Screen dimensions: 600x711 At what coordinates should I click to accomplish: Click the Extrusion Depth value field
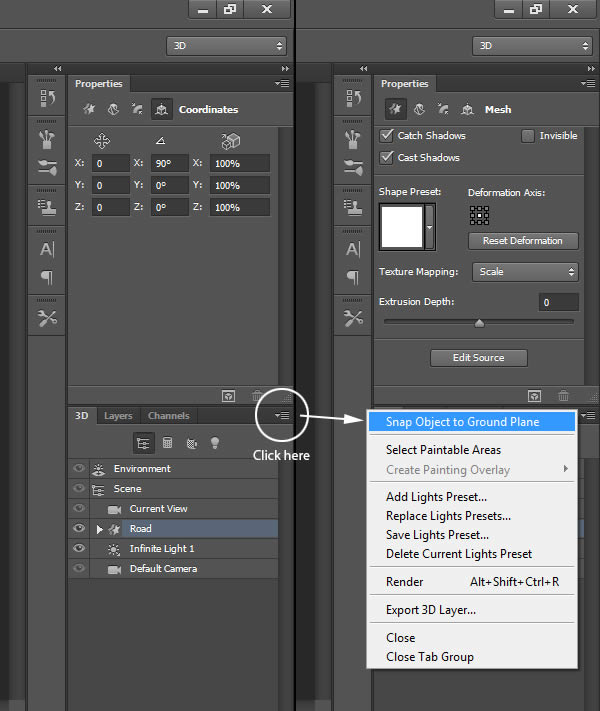(558, 302)
